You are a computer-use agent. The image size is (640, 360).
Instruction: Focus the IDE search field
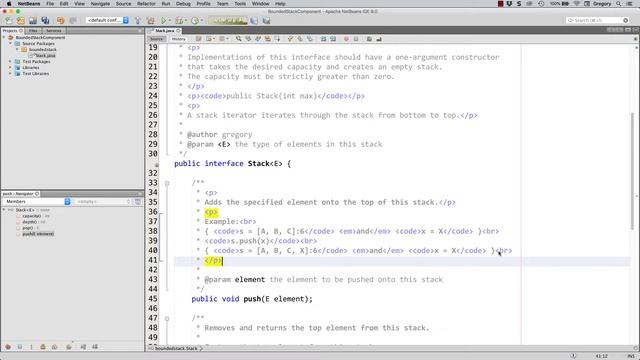(x=598, y=20)
